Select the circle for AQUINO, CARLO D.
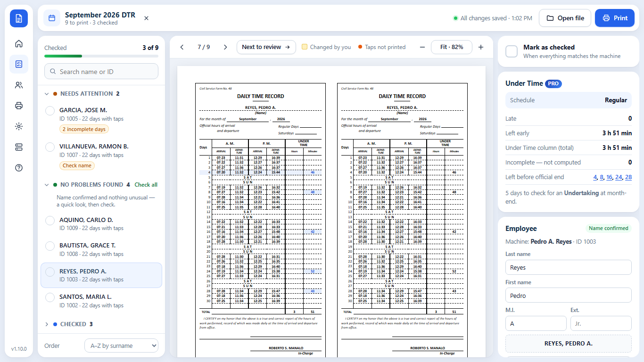Screen dimensions: 644x362 coord(50,221)
